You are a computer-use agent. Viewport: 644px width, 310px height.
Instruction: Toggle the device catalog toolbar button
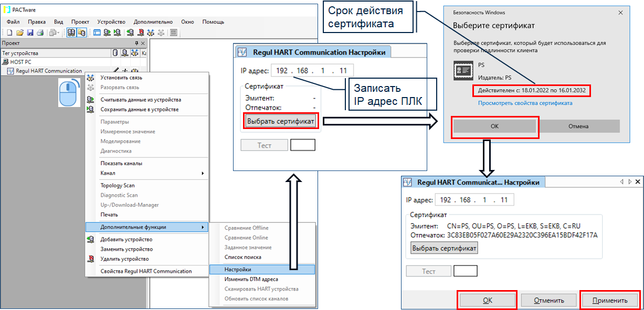tap(82, 33)
